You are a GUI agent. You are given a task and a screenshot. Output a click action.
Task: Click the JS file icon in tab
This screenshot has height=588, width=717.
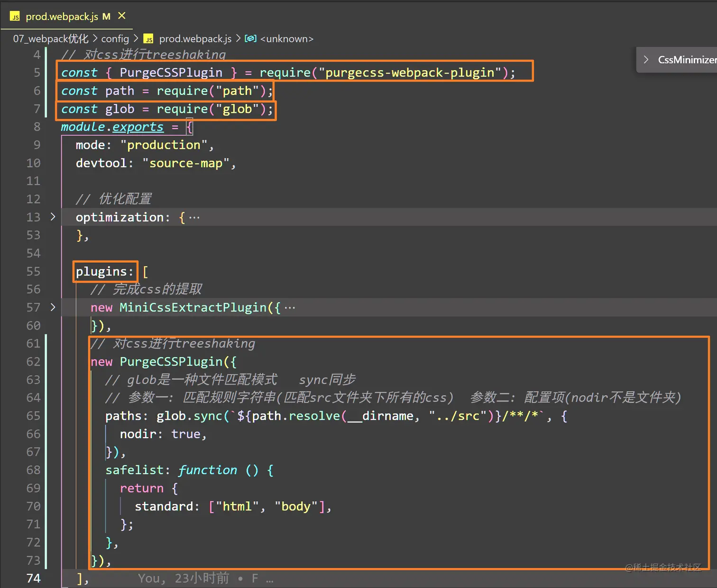click(15, 17)
